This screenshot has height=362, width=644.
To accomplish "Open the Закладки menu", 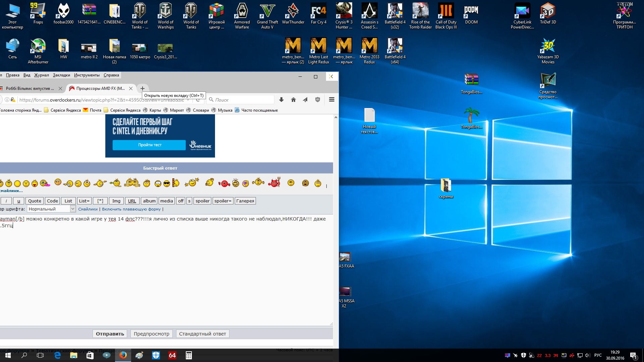I will [61, 75].
